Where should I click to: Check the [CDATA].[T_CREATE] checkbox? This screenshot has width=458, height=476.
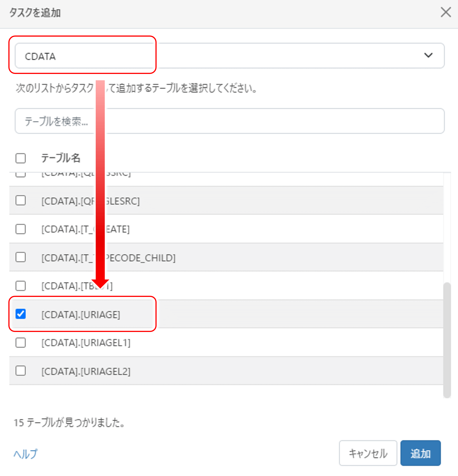21,229
